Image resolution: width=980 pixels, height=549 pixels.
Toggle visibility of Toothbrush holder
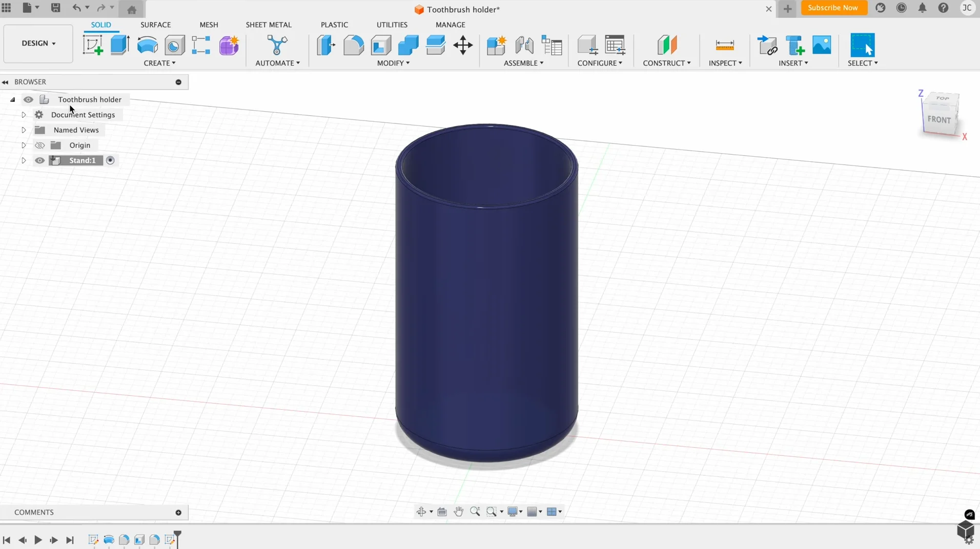[28, 99]
